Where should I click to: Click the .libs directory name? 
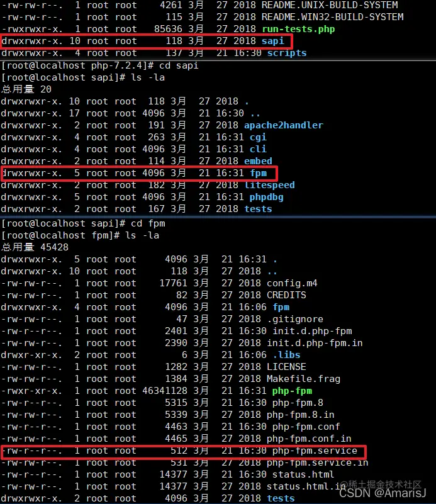287,355
